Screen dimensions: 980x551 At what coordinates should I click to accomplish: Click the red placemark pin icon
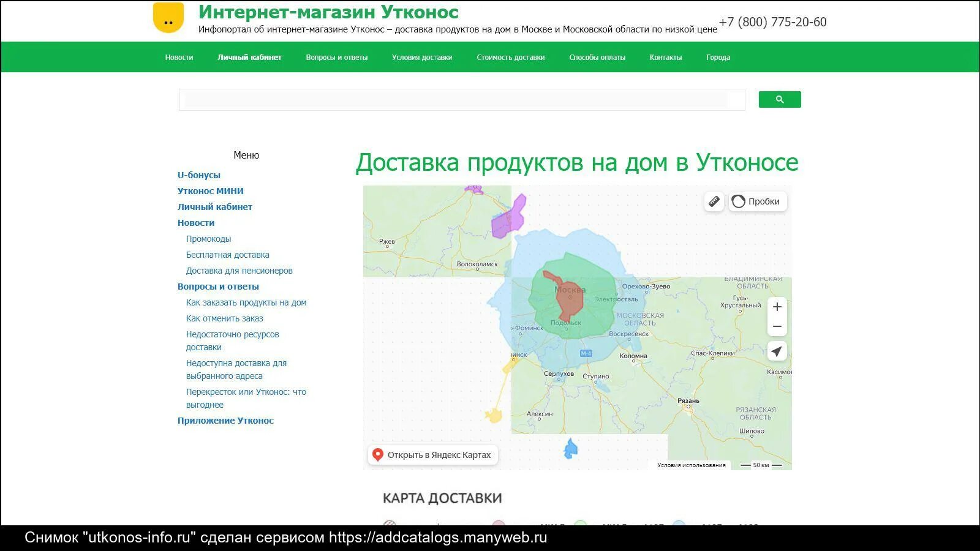click(x=378, y=455)
